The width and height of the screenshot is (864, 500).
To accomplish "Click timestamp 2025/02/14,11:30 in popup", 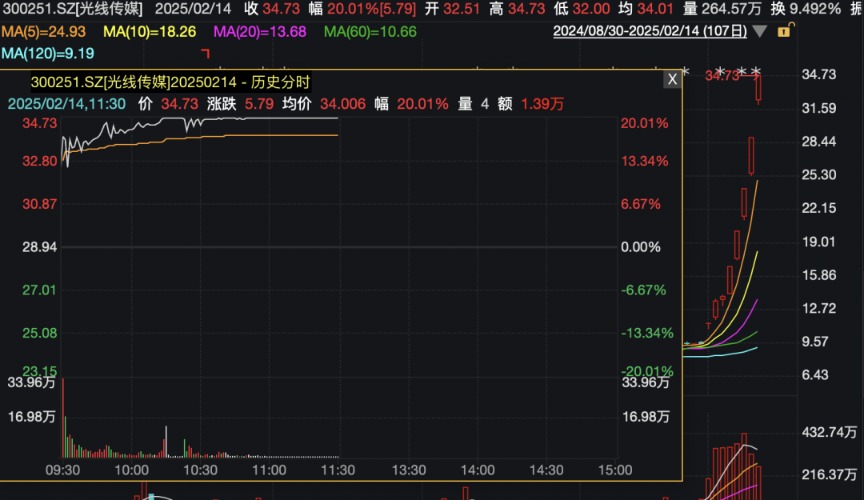I will click(x=67, y=104).
